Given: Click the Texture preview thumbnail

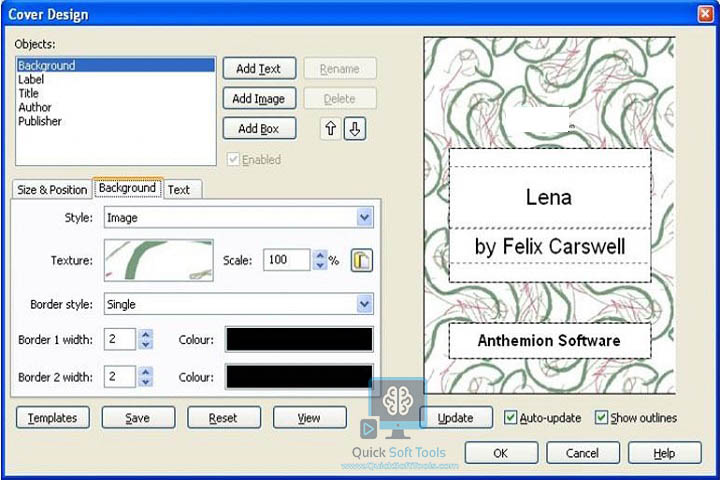Looking at the screenshot, I should click(159, 260).
